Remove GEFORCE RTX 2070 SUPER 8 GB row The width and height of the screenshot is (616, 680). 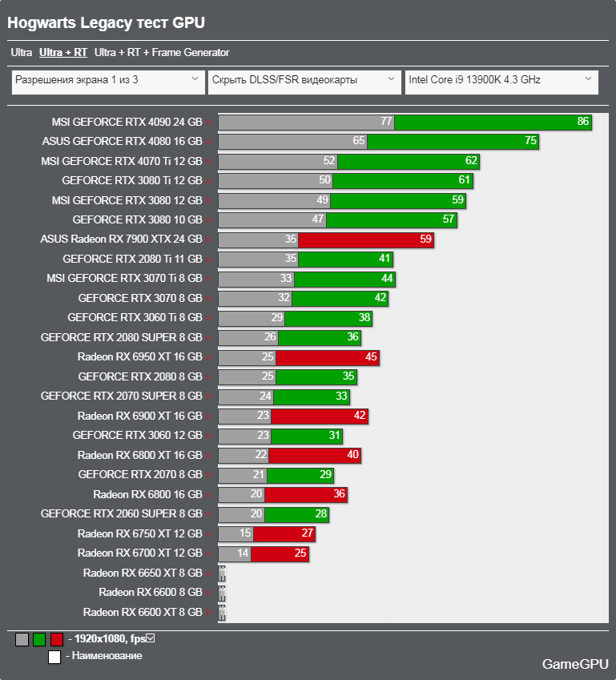[208, 397]
